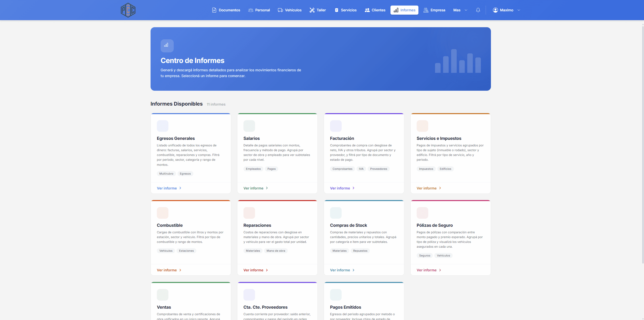
Task: Go to Clientes
Action: click(375, 10)
